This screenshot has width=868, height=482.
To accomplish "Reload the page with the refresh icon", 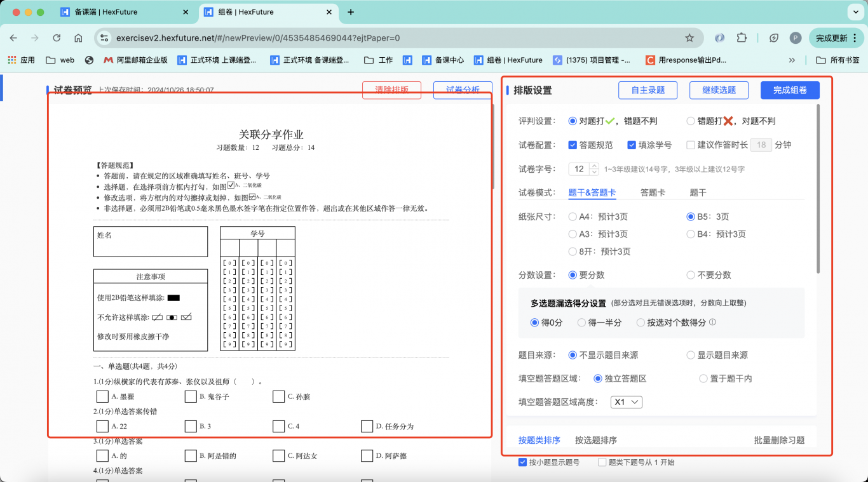I will point(57,38).
